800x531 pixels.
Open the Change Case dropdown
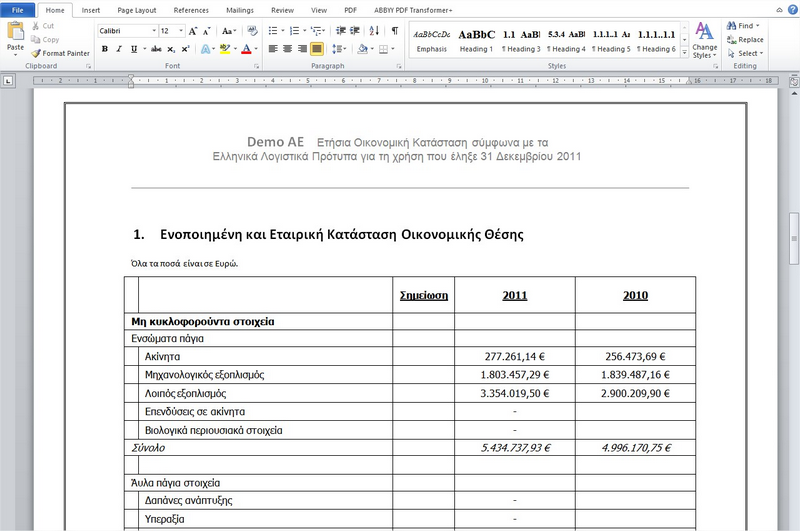(x=230, y=31)
